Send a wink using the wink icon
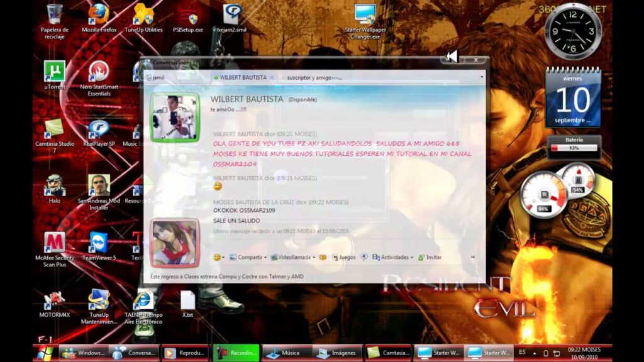This screenshot has width=644, height=362. tap(323, 257)
